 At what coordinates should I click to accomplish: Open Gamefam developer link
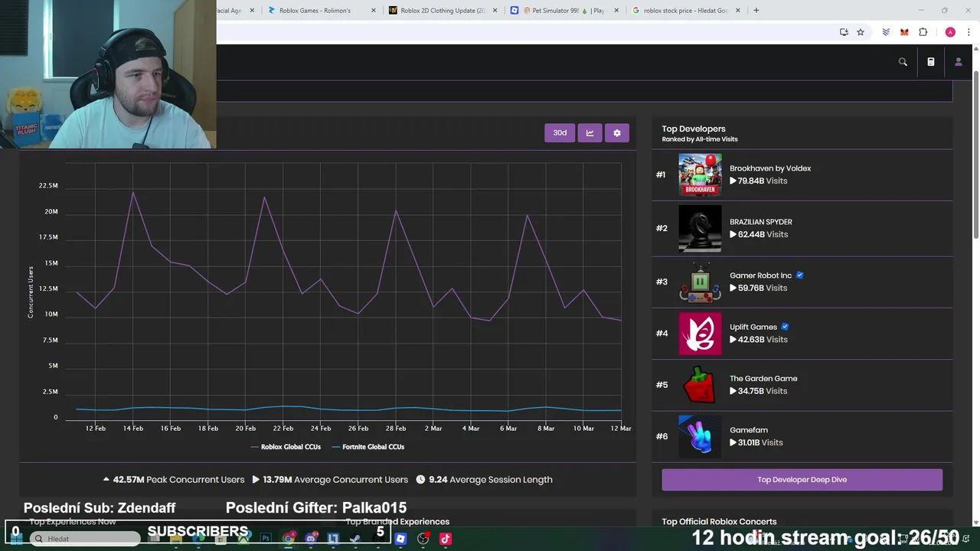[x=749, y=430]
